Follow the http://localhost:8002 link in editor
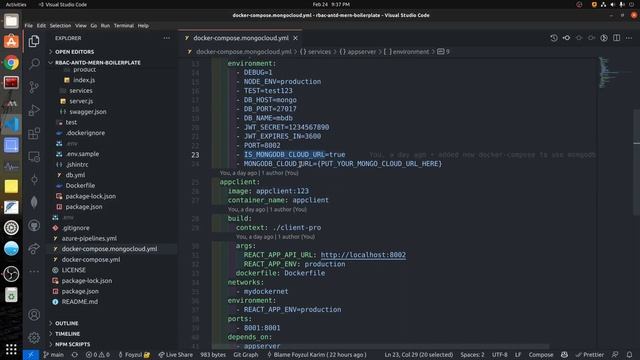 tap(363, 255)
